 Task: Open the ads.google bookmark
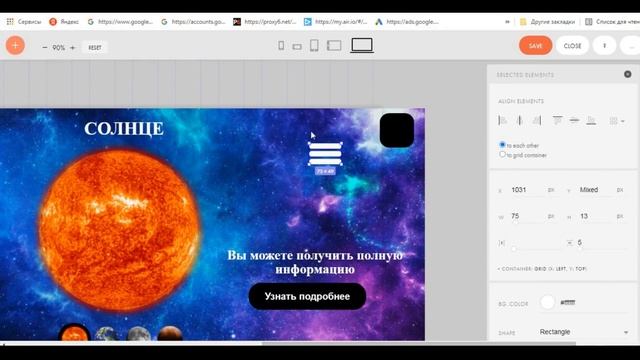[407, 22]
